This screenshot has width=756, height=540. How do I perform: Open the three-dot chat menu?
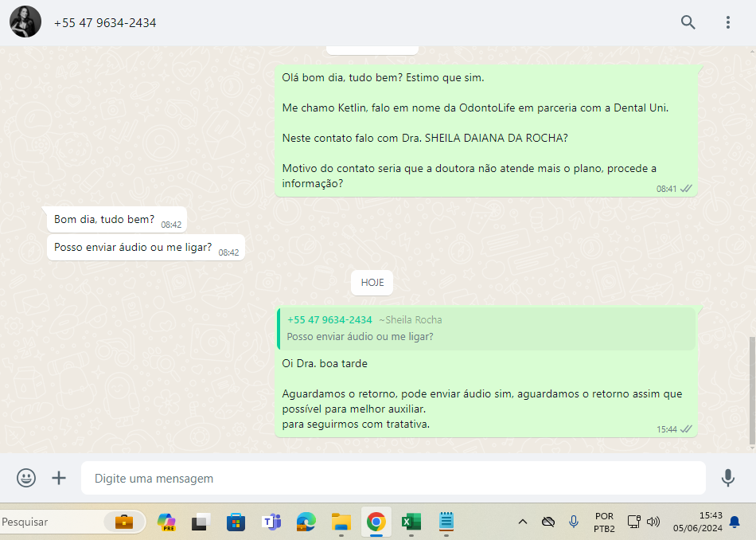pyautogui.click(x=728, y=22)
